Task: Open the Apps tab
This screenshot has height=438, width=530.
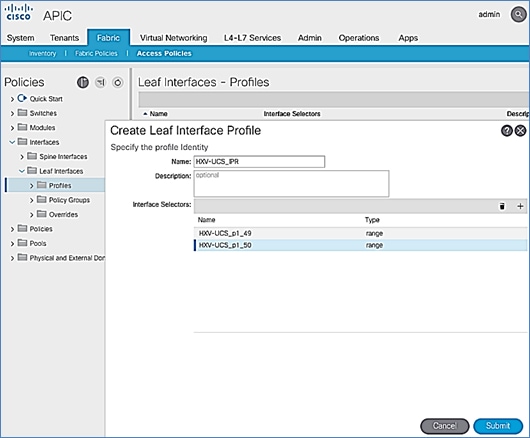Action: [x=408, y=38]
